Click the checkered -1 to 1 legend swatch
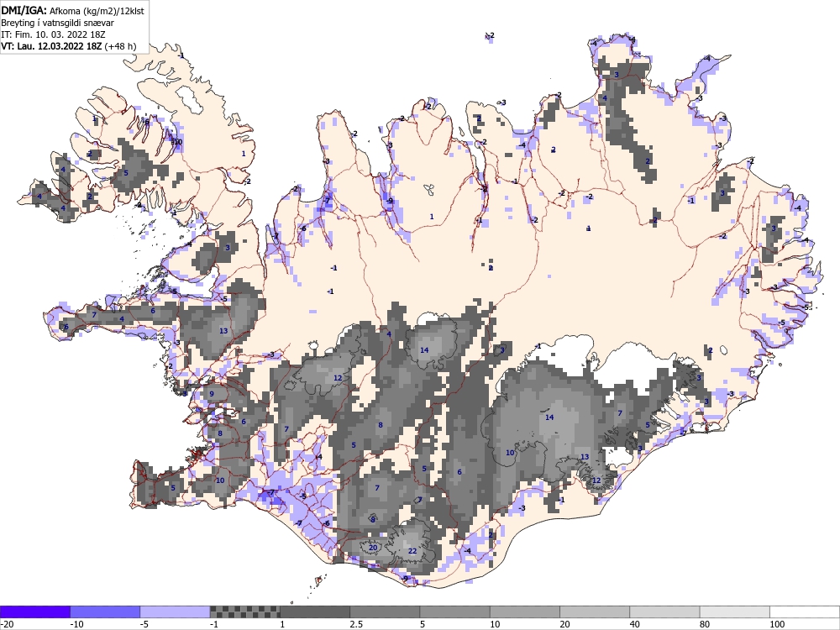Image resolution: width=840 pixels, height=630 pixels. click(x=244, y=612)
